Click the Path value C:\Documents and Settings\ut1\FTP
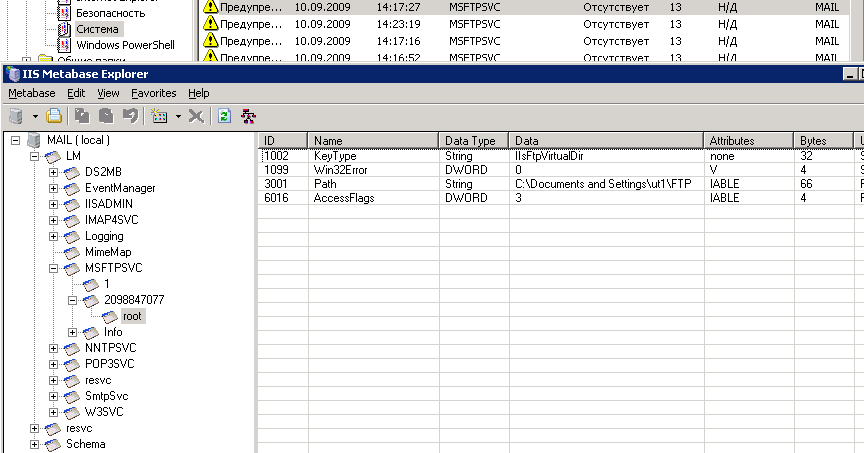The height and width of the screenshot is (453, 864). coord(603,184)
